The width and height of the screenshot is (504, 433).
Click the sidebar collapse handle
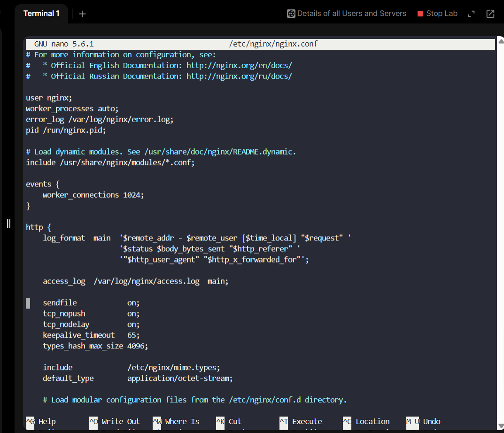click(8, 224)
